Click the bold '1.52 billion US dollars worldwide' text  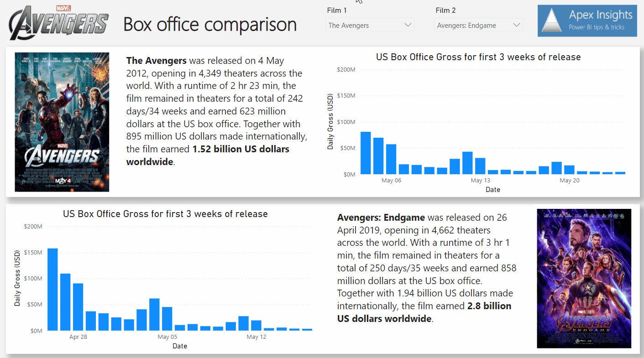pos(208,156)
